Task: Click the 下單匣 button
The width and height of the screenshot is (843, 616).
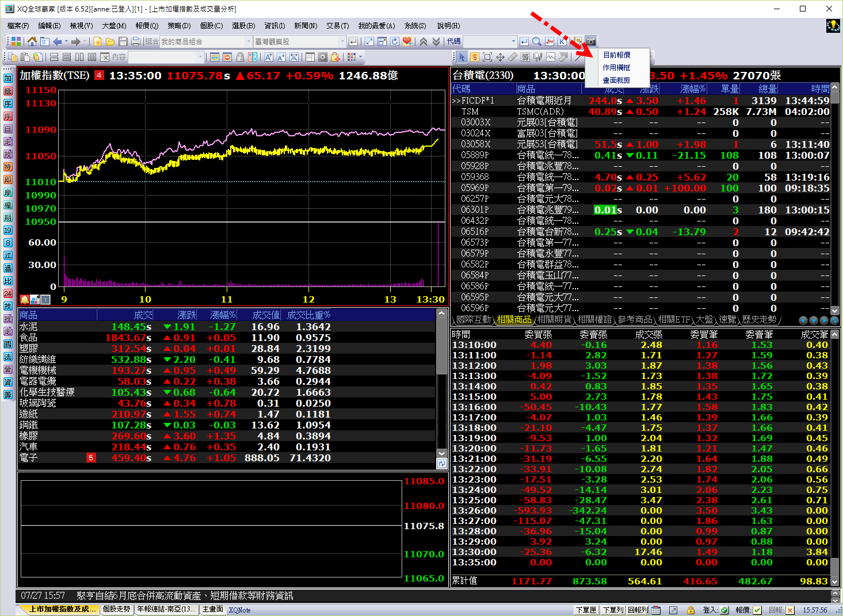Action: 586,610
